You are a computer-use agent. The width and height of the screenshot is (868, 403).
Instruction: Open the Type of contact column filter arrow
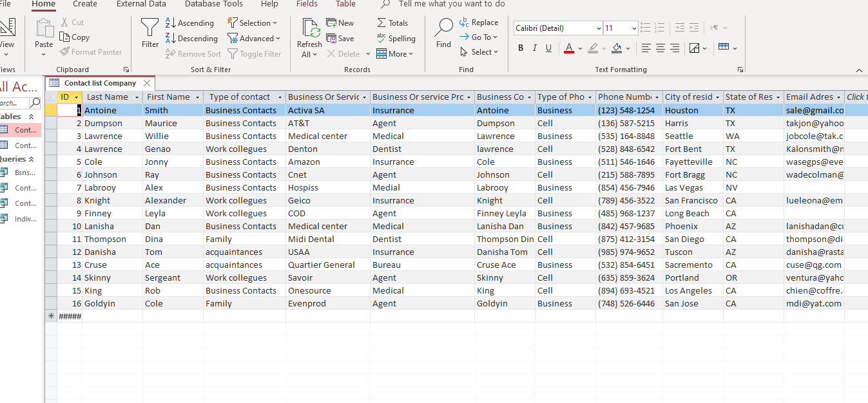point(280,97)
